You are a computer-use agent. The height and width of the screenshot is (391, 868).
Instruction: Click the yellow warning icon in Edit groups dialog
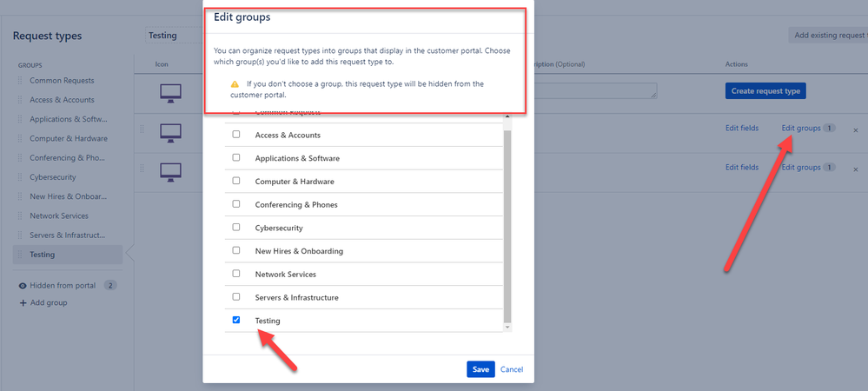235,84
